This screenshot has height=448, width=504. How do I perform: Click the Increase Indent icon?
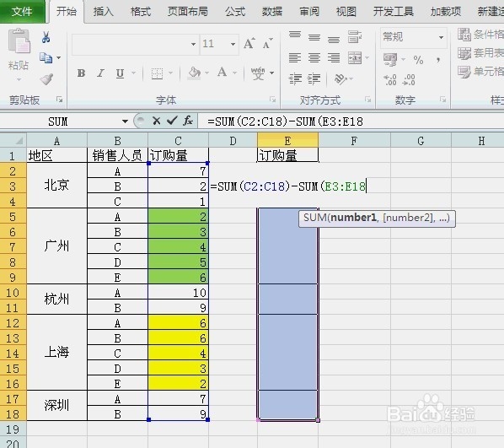[314, 78]
